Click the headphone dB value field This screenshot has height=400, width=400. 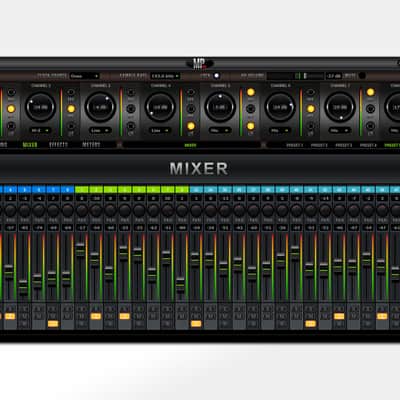coord(333,76)
